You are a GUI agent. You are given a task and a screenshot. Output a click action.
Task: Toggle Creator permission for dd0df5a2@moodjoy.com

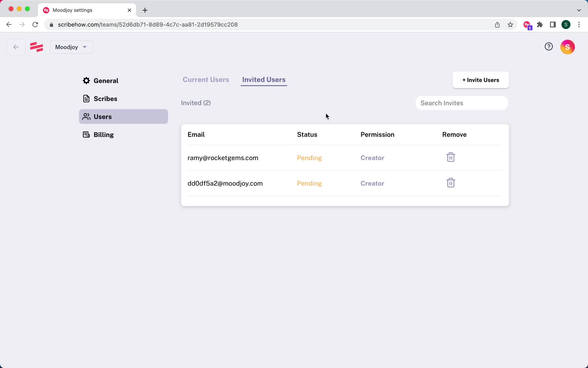coord(372,183)
